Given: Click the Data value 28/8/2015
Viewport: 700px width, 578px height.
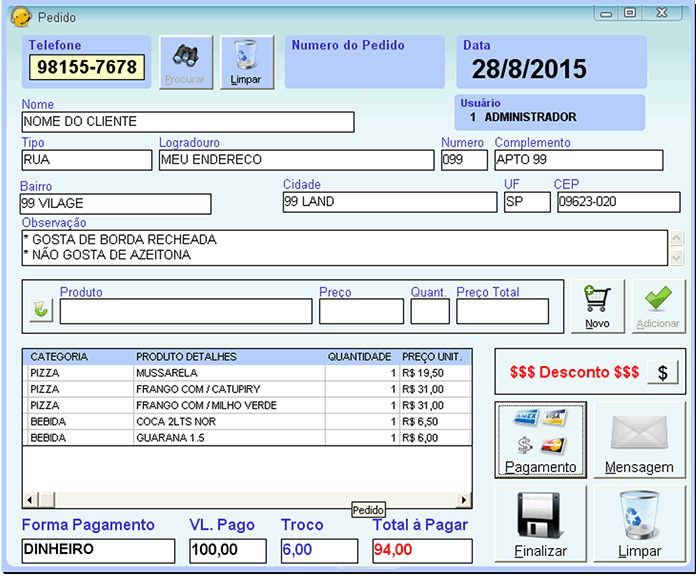Looking at the screenshot, I should pyautogui.click(x=529, y=69).
